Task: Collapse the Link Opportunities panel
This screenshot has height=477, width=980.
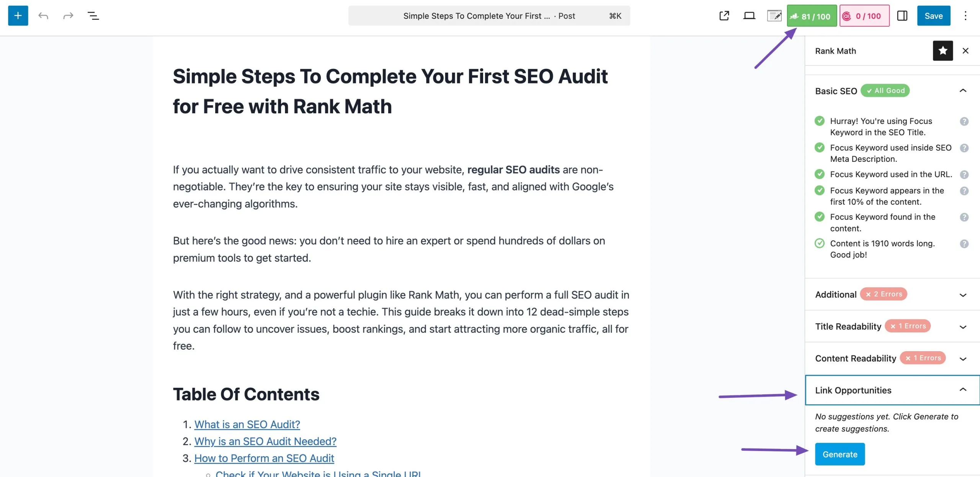Action: click(x=963, y=390)
